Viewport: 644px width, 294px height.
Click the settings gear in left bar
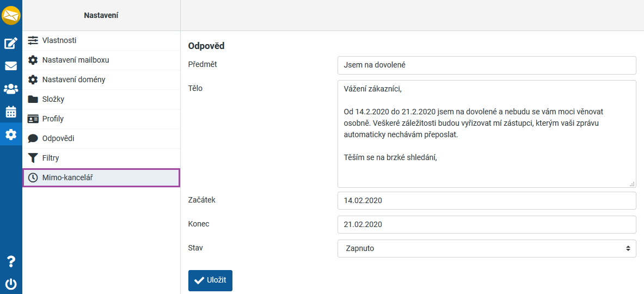[11, 134]
